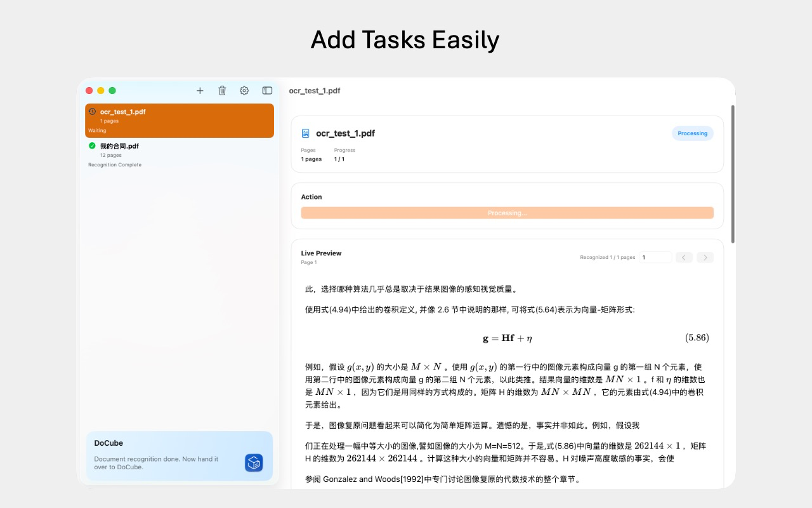
Task: Click the Processing... action progress bar
Action: click(x=507, y=213)
